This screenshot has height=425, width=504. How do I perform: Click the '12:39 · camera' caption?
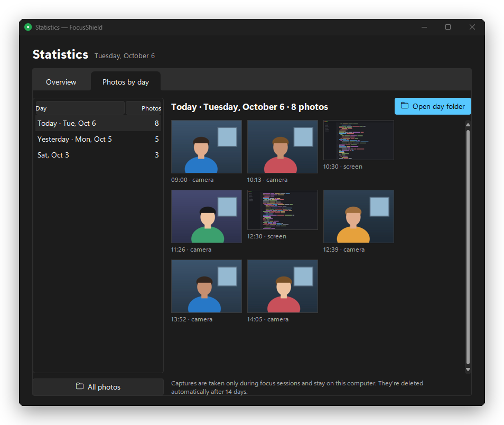(344, 250)
